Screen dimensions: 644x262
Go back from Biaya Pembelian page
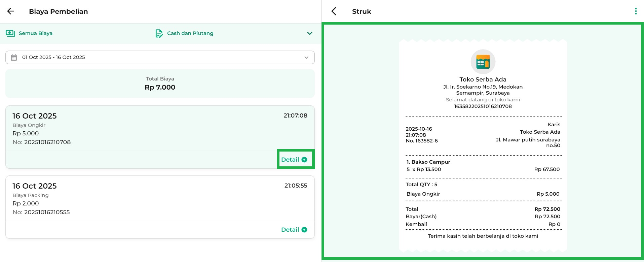(x=11, y=11)
